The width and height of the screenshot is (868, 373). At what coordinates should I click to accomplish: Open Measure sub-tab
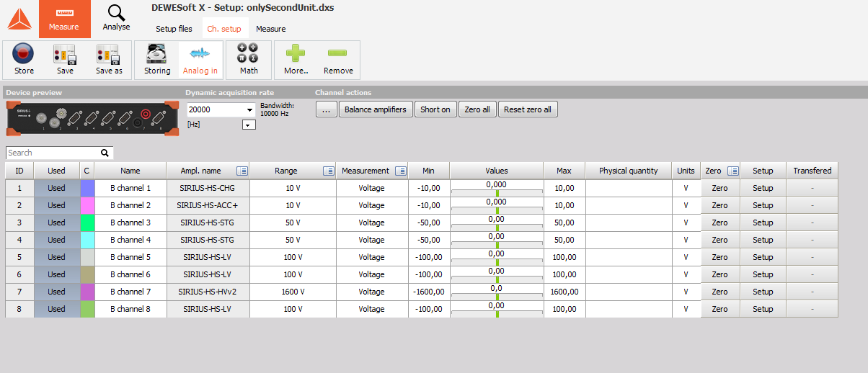tap(271, 29)
